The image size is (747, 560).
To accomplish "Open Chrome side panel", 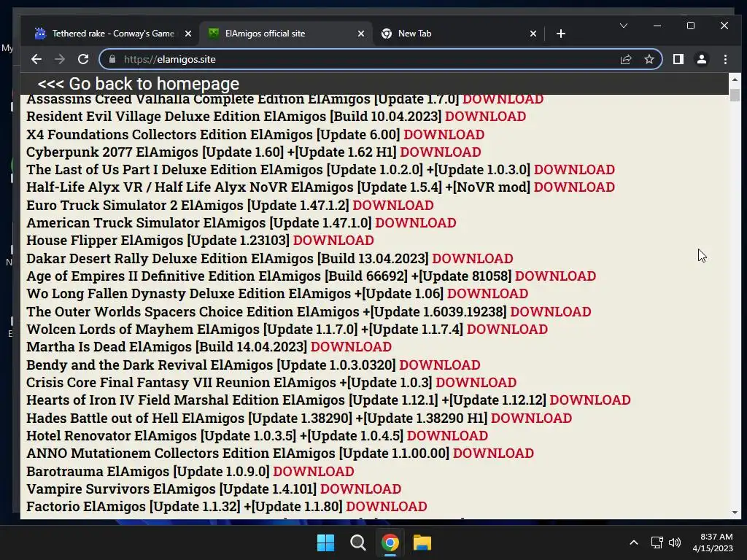I will (x=678, y=59).
